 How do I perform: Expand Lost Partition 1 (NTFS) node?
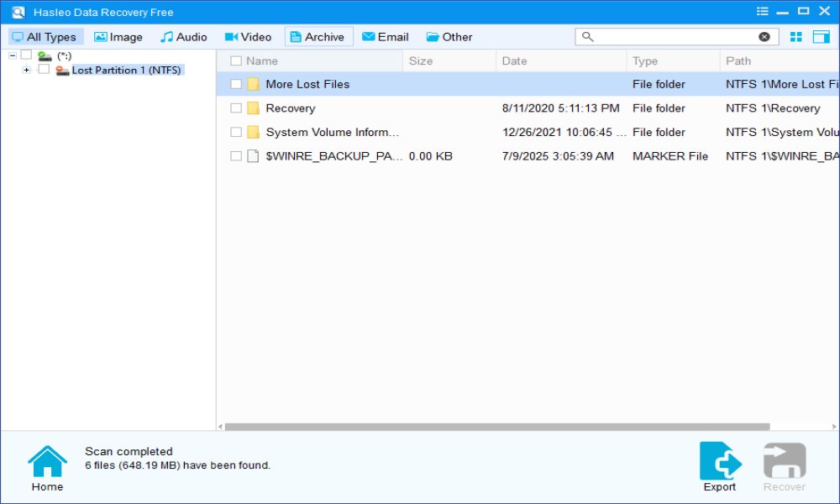[26, 71]
